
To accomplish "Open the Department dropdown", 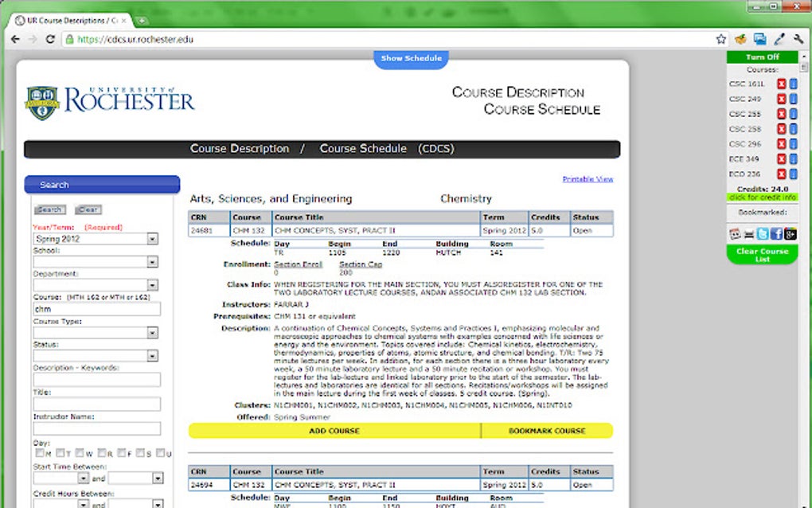I will 96,285.
